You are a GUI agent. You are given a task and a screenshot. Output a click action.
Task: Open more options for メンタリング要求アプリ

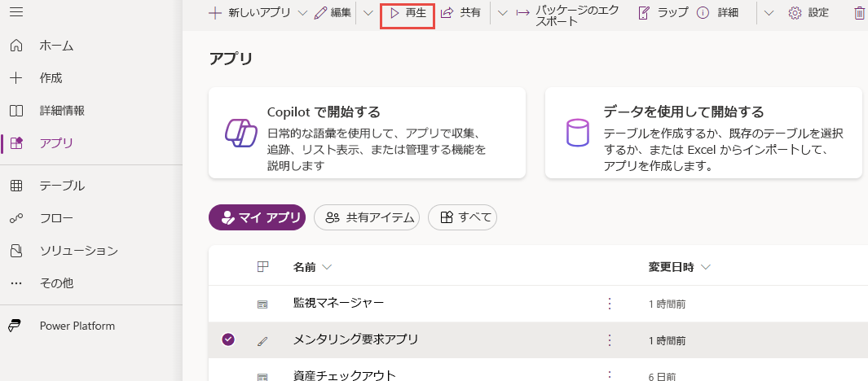(x=610, y=340)
